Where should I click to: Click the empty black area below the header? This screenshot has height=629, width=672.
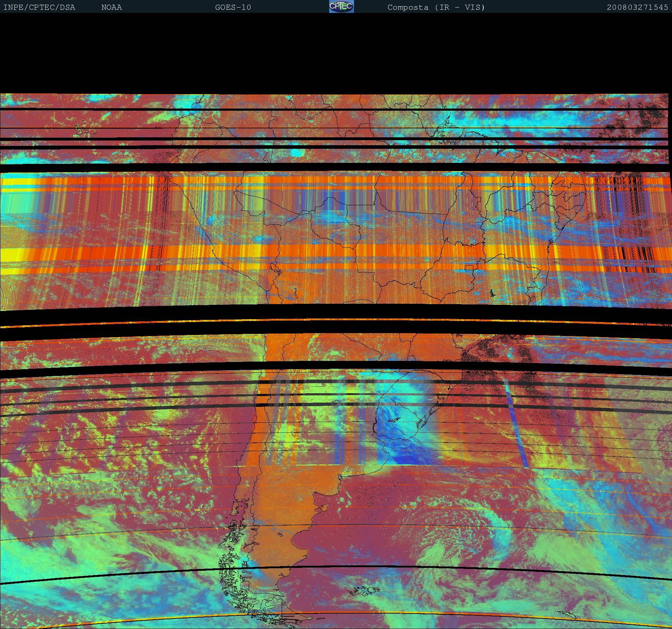[x=336, y=54]
